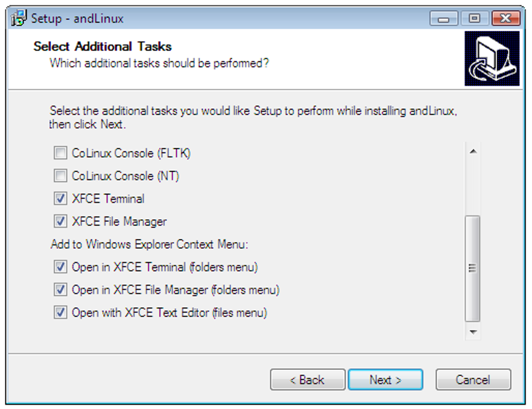Click the Open with XFCE Text Editor label

[169, 312]
